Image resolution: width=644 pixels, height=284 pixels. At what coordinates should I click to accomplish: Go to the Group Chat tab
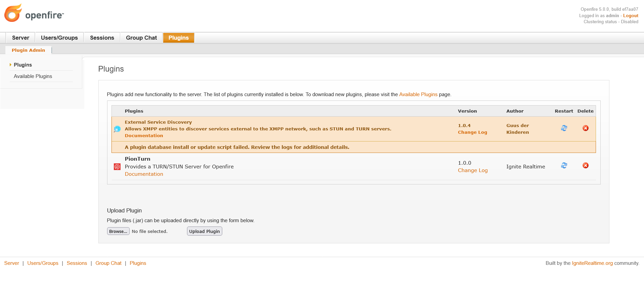[141, 38]
